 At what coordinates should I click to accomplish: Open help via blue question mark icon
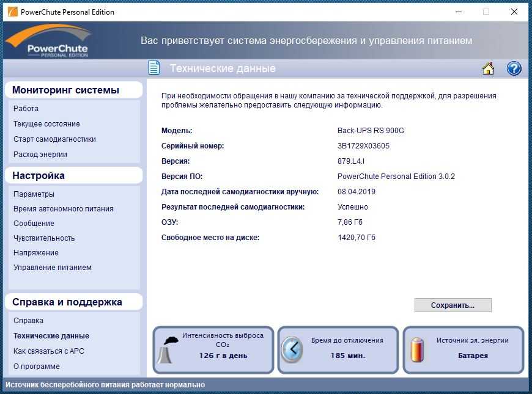[x=514, y=68]
